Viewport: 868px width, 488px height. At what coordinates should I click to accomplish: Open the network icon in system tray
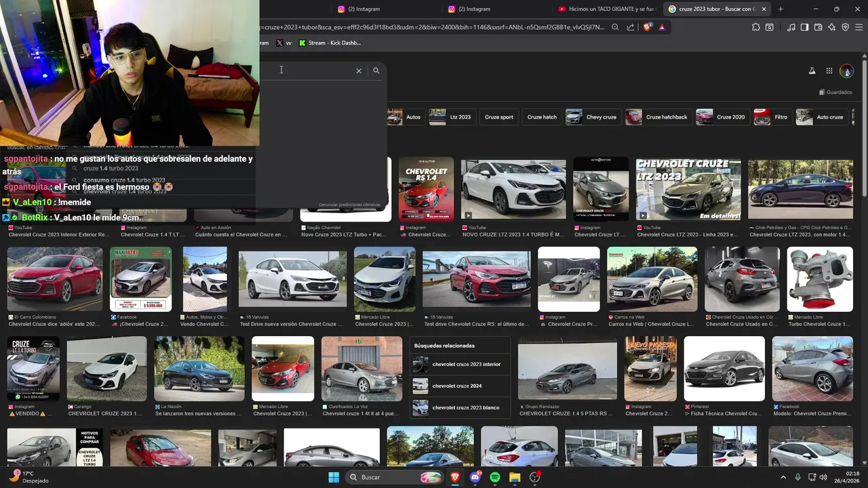point(812,477)
